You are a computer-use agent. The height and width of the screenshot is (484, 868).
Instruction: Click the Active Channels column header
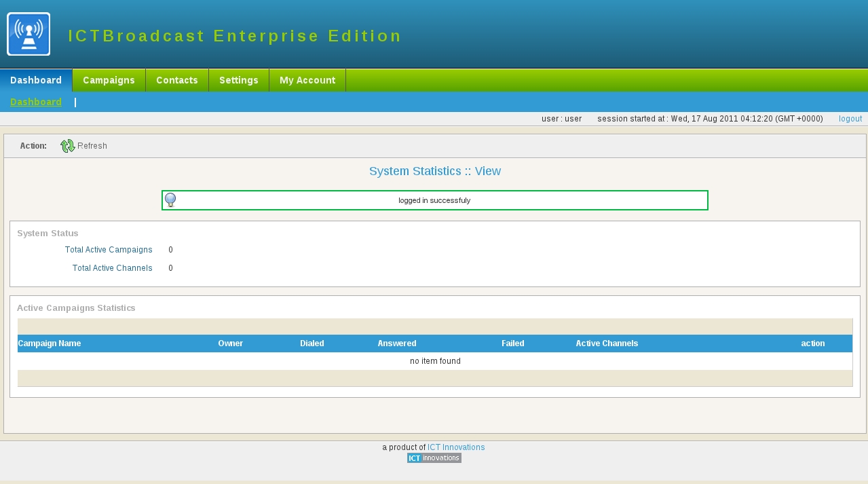pos(607,343)
